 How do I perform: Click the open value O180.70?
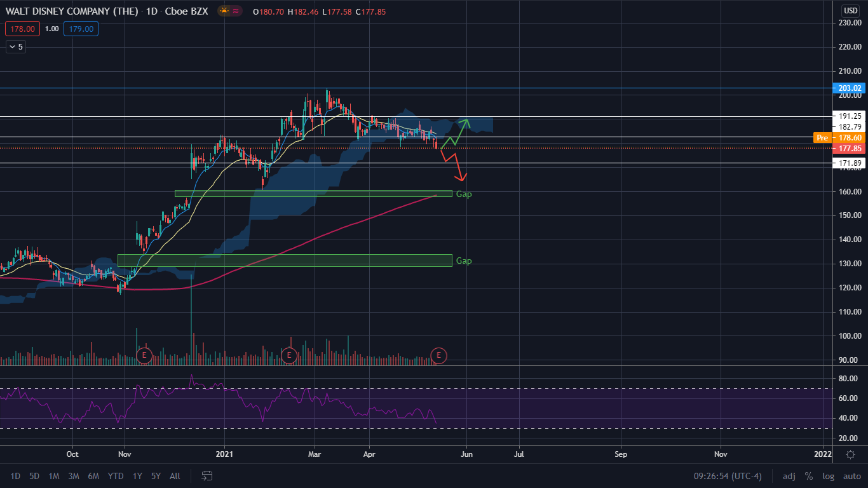[x=268, y=12]
